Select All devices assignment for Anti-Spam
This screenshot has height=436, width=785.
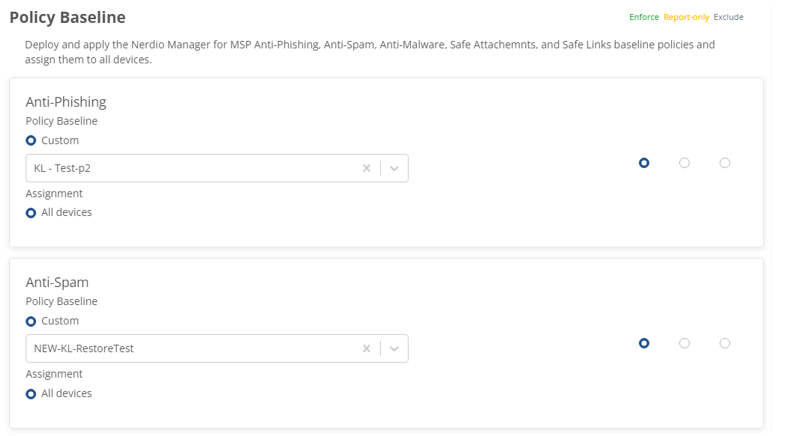point(31,394)
